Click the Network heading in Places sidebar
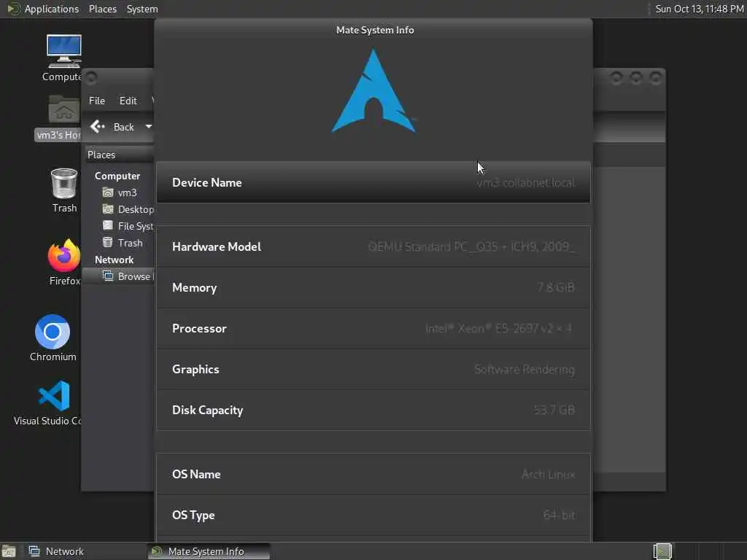Viewport: 747px width, 560px height. (114, 260)
